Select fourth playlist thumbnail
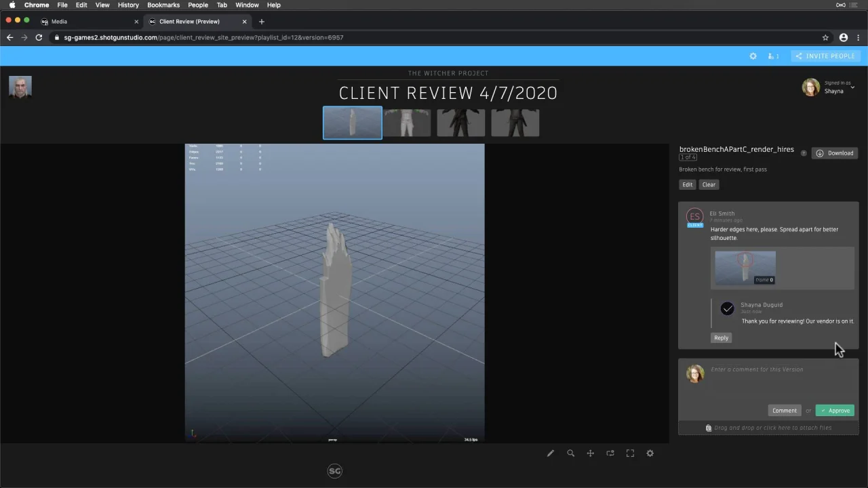Viewport: 868px width, 488px height. click(515, 123)
